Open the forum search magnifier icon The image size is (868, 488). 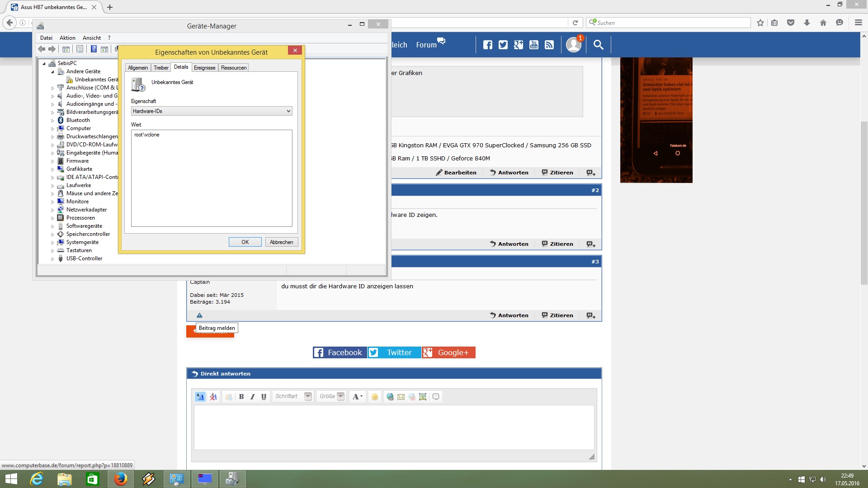pos(598,45)
